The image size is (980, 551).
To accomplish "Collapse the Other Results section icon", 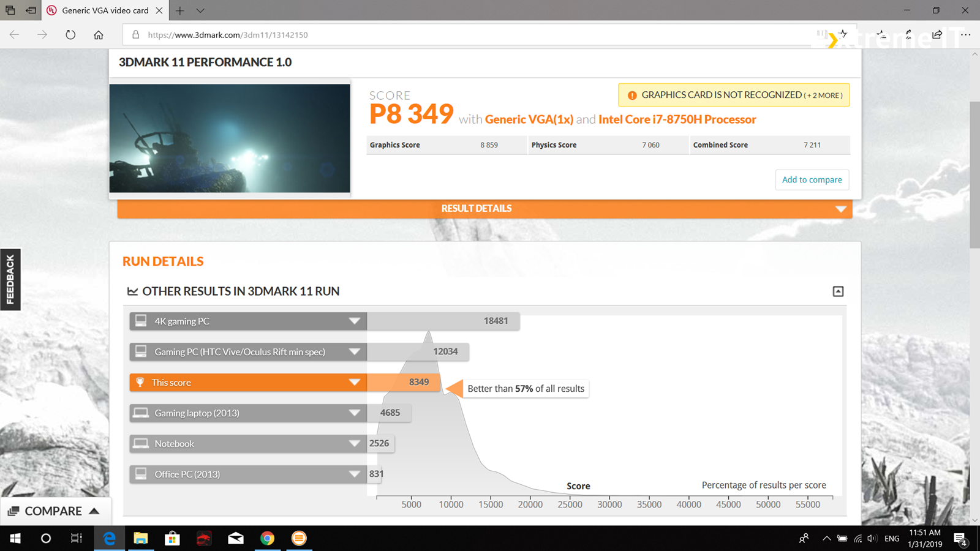I will [x=838, y=291].
